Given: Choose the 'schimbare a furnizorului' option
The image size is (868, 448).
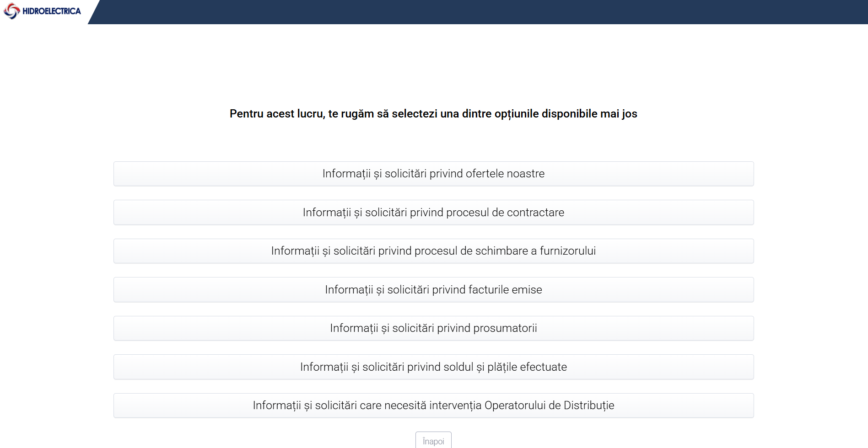Looking at the screenshot, I should (x=433, y=251).
